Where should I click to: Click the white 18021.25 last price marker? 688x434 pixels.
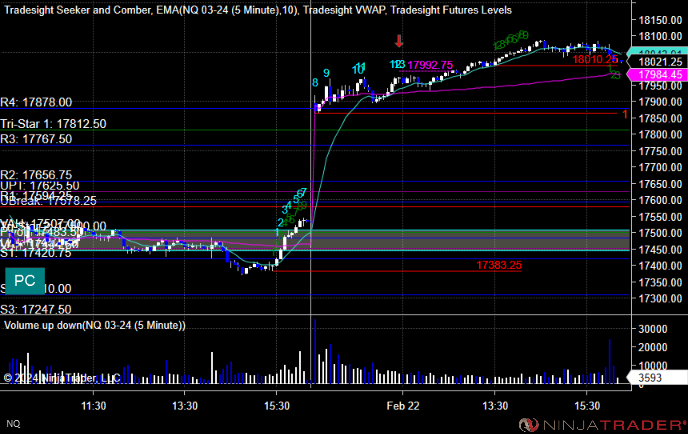(660, 62)
